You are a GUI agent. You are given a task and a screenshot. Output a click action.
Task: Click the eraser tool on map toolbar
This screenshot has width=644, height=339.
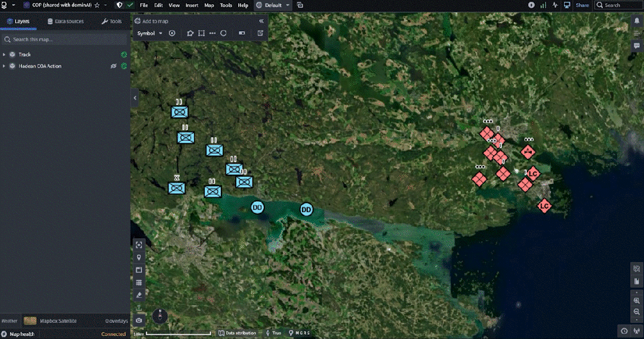pyautogui.click(x=139, y=295)
